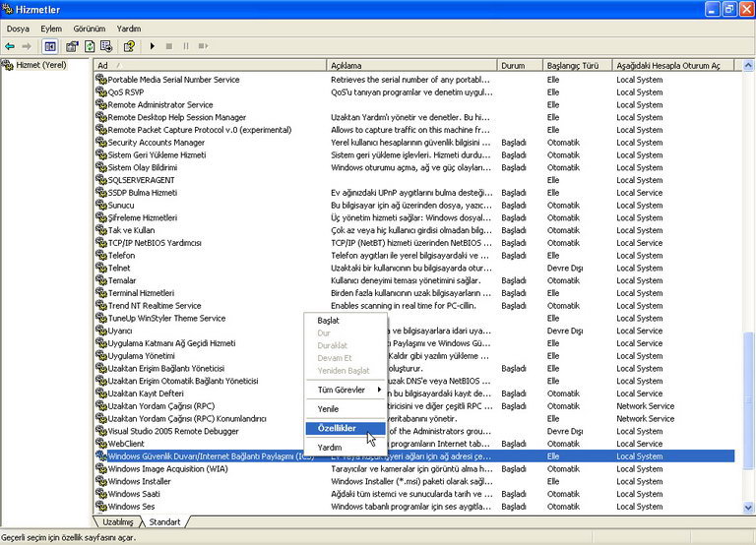Viewport: 756px width, 545px height.
Task: Click the Back arrow toolbar icon
Action: (10, 46)
